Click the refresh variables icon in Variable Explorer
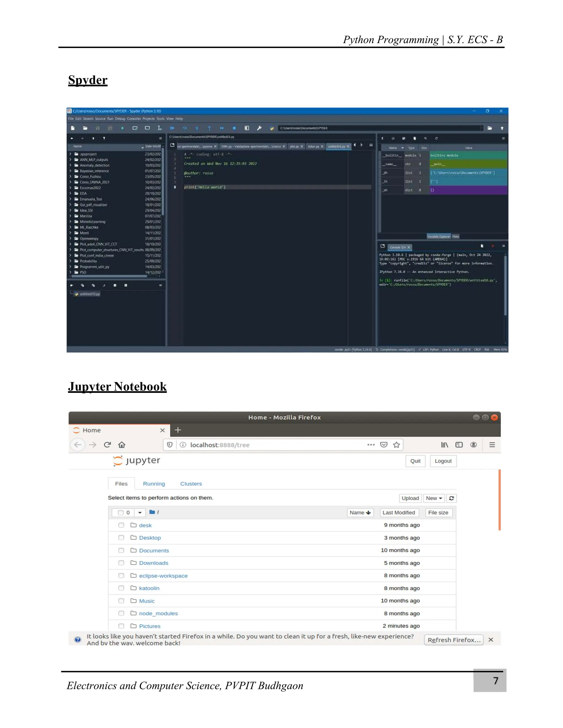 (436, 138)
